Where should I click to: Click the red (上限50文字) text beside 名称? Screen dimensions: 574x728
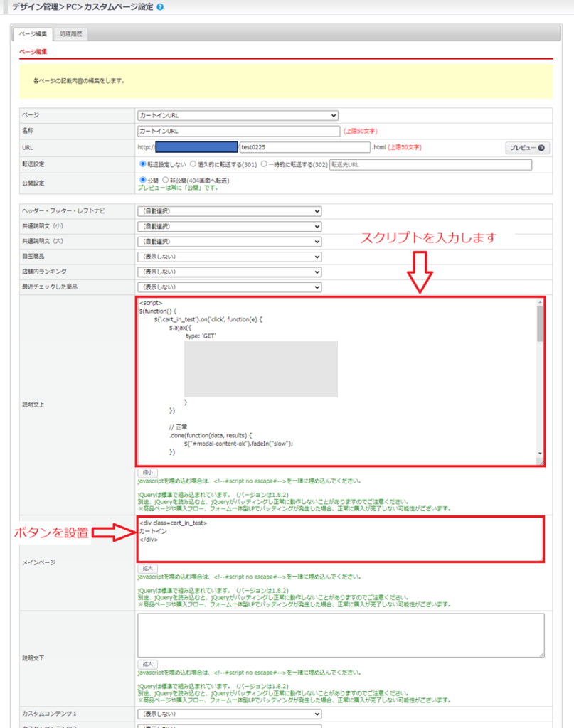pyautogui.click(x=361, y=132)
